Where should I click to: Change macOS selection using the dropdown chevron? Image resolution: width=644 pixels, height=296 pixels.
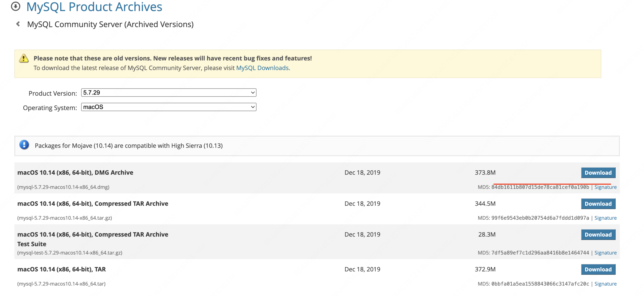coord(252,107)
